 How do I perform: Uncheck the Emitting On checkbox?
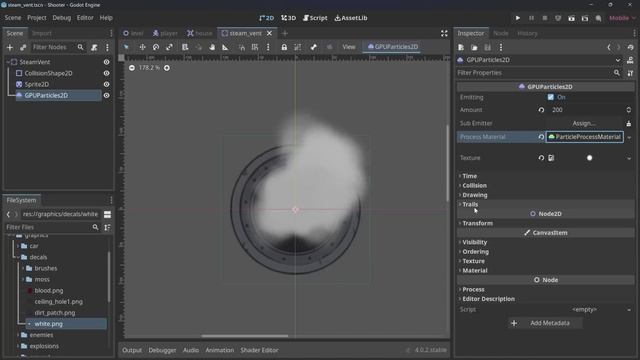tap(551, 97)
